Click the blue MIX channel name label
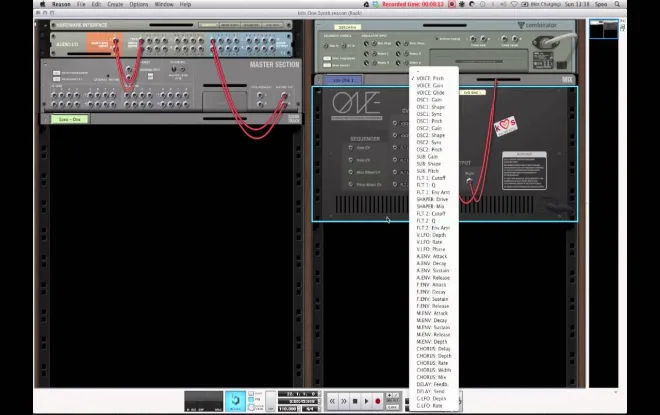The width and height of the screenshot is (660, 415). pos(343,80)
